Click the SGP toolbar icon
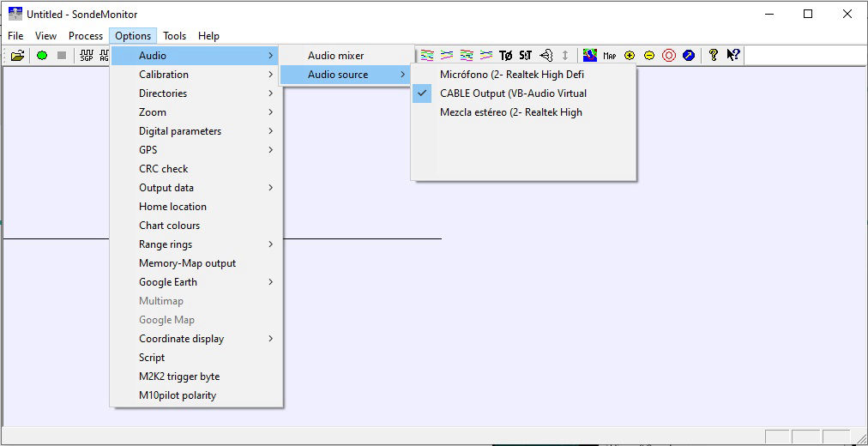 coord(87,56)
